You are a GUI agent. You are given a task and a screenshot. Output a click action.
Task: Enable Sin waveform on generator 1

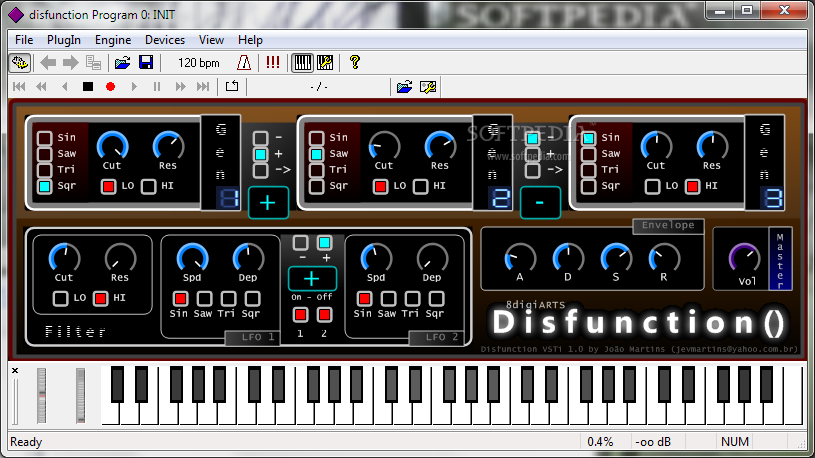tap(45, 138)
